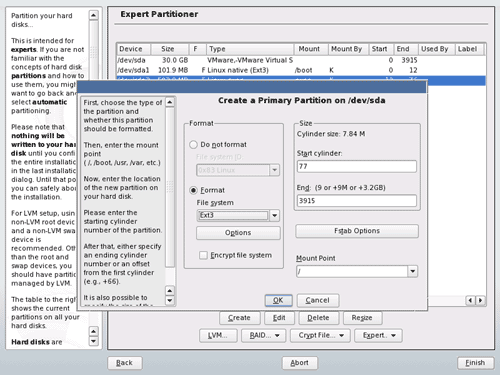500x375 pixels.
Task: Sort by the Size column header
Action: (x=170, y=49)
